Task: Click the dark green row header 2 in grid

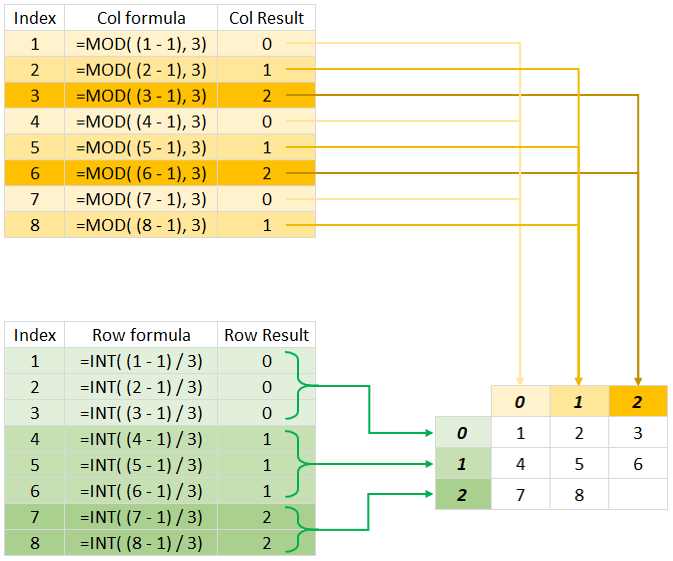Action: click(x=462, y=496)
